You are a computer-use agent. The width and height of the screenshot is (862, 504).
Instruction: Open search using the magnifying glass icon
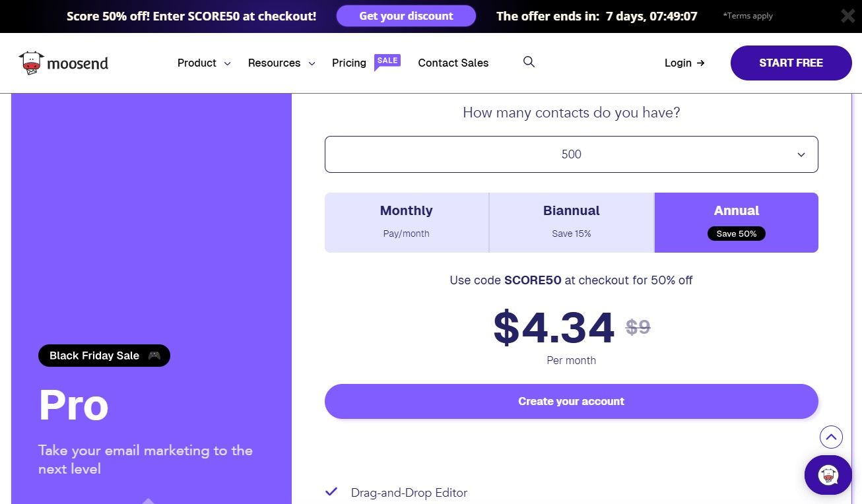click(x=529, y=62)
